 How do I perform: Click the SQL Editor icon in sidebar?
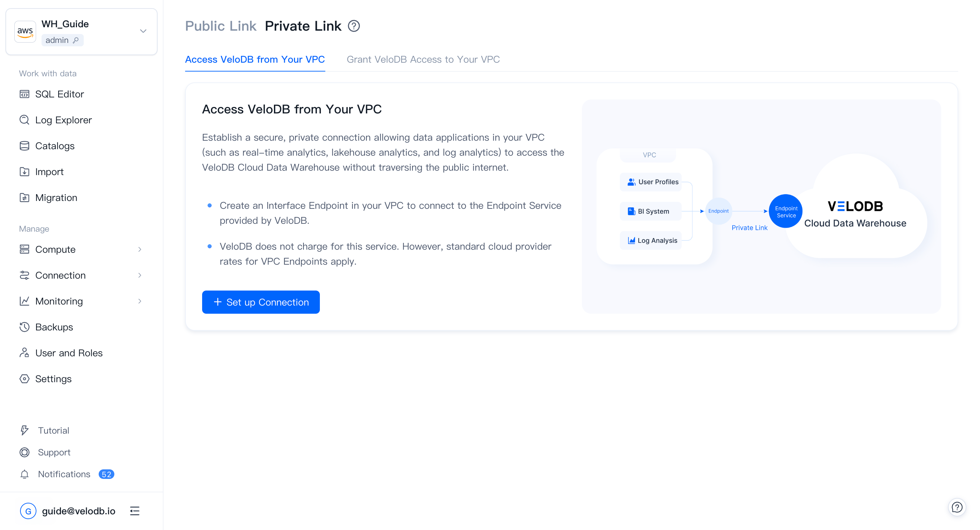click(x=24, y=94)
